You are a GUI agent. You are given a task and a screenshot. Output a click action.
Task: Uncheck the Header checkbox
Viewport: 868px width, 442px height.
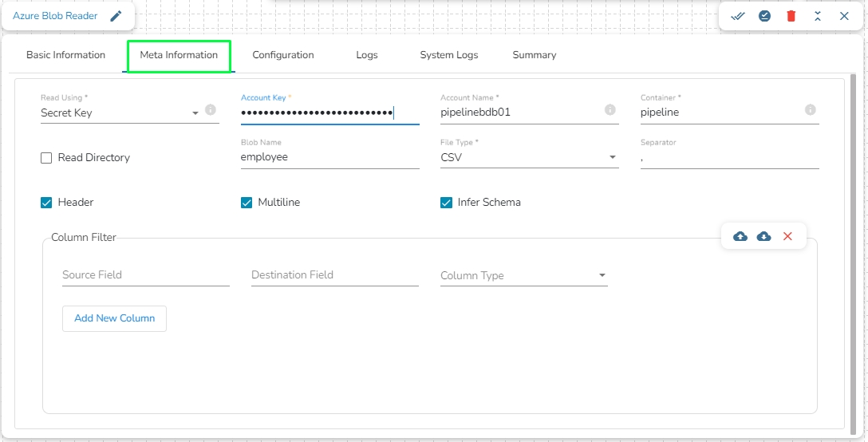[46, 203]
